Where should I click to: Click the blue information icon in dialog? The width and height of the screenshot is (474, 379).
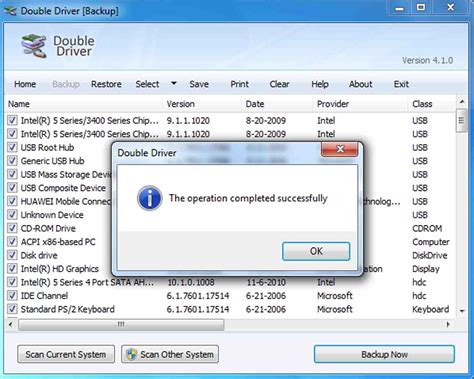[x=150, y=198]
